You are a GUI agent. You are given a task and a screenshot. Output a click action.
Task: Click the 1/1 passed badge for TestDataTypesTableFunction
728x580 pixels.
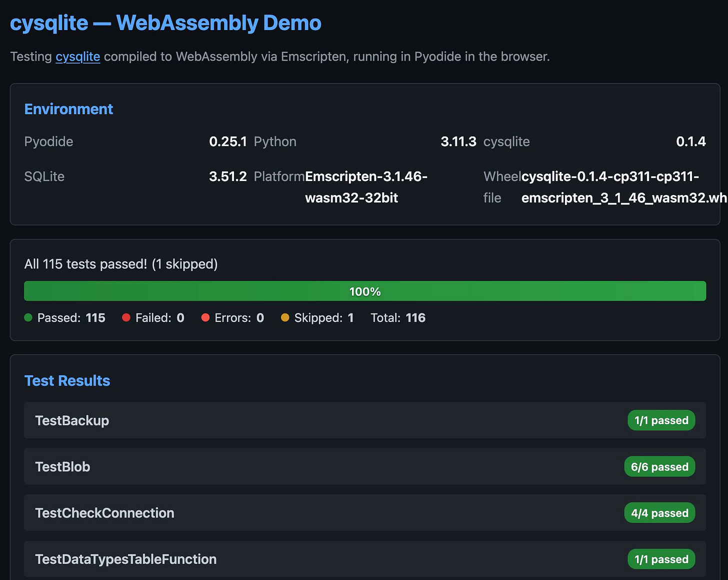pos(661,559)
